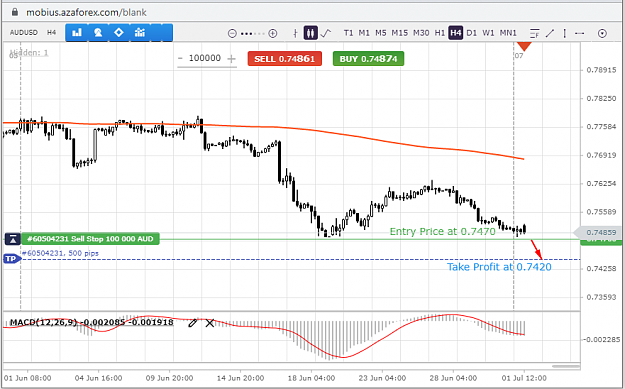Image resolution: width=625 pixels, height=389 pixels.
Task: Click the AUDUSD symbol label
Action: [24, 32]
